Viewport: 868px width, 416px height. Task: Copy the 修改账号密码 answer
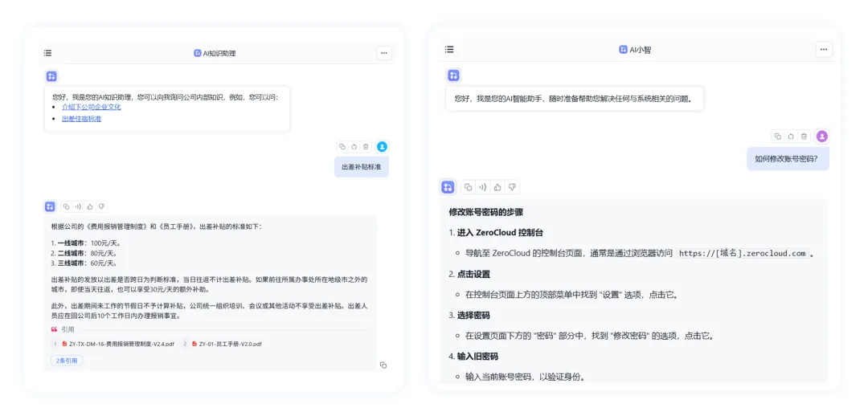[x=469, y=187]
